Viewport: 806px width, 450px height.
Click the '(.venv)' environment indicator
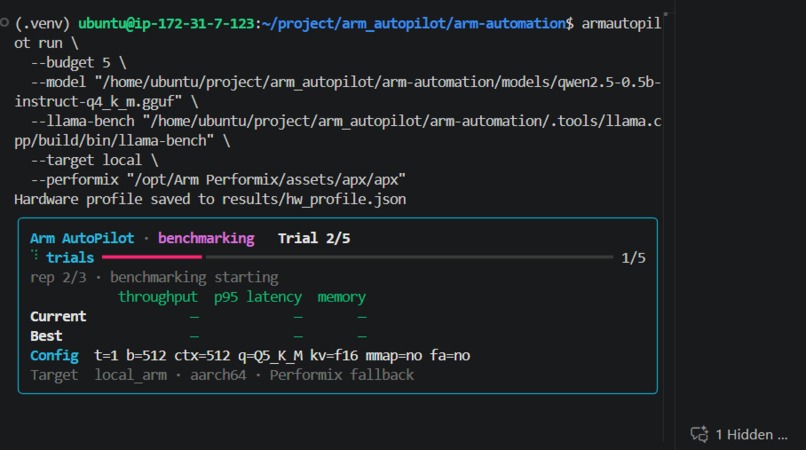[42, 24]
